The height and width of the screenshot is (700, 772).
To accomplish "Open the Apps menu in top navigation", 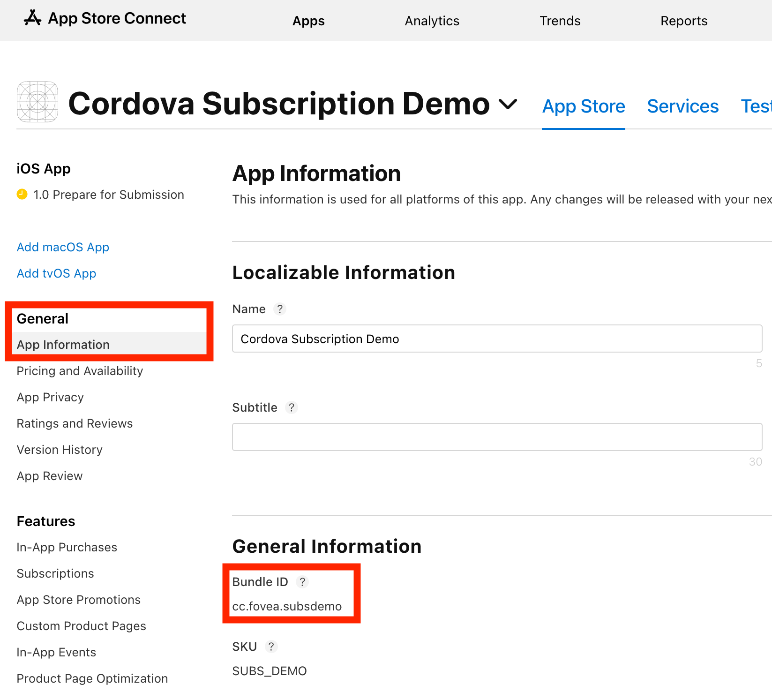I will click(308, 21).
